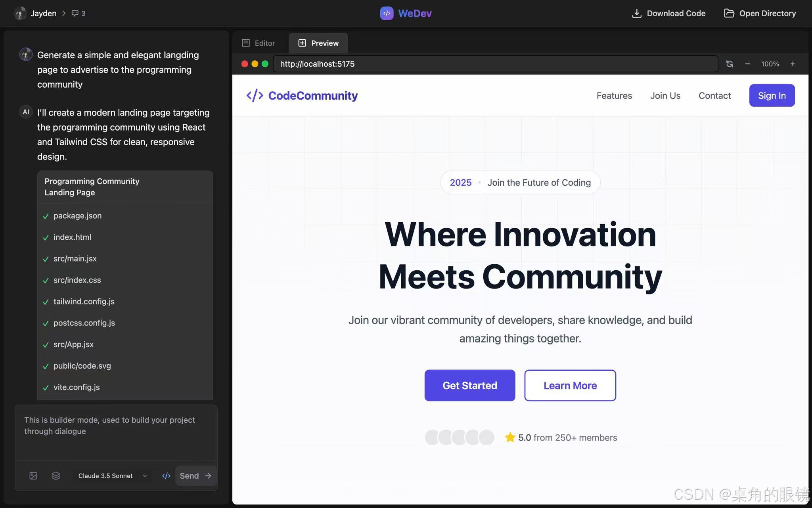Click the localhost URL address field
This screenshot has height=508, width=812.
click(x=495, y=64)
